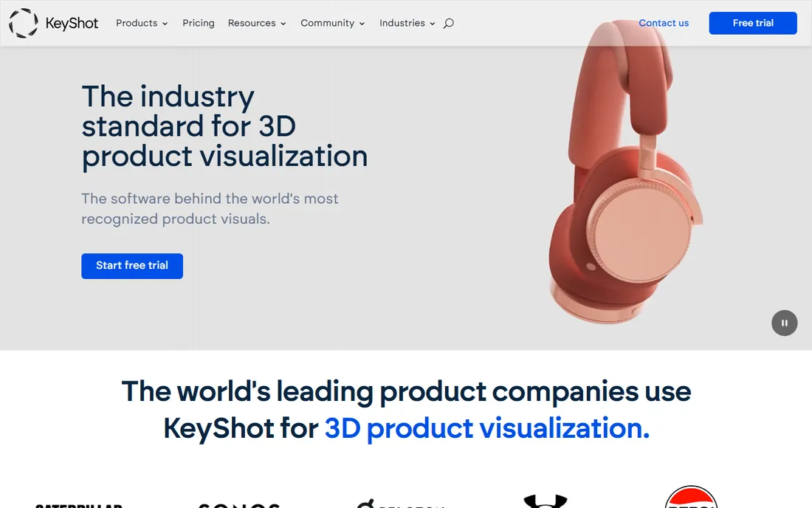Expand the Community dropdown menu

pos(332,24)
